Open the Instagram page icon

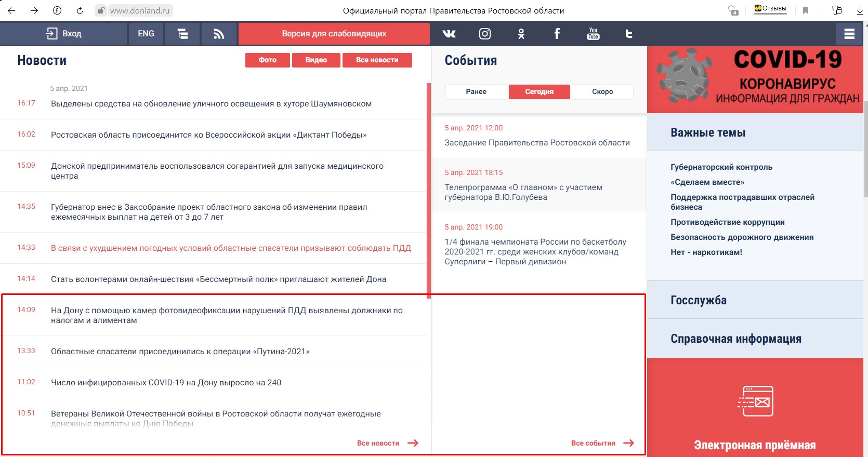pos(484,34)
